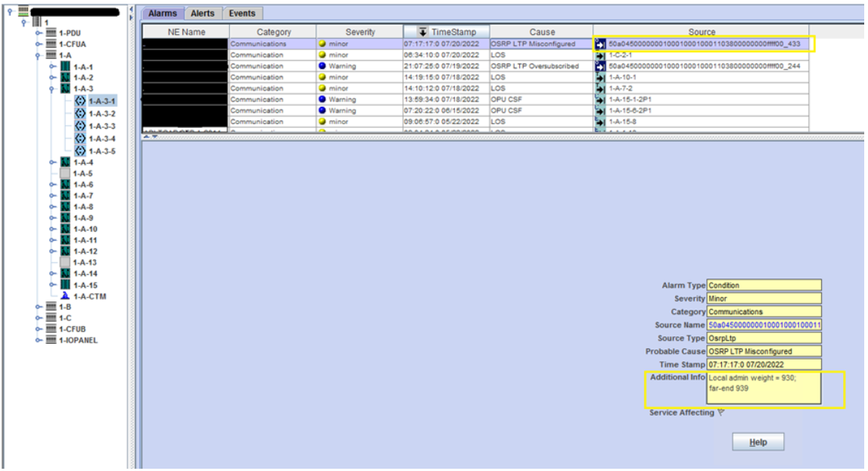Click the Probable Cause field
Viewport: 868px width, 471px height.
pos(764,351)
